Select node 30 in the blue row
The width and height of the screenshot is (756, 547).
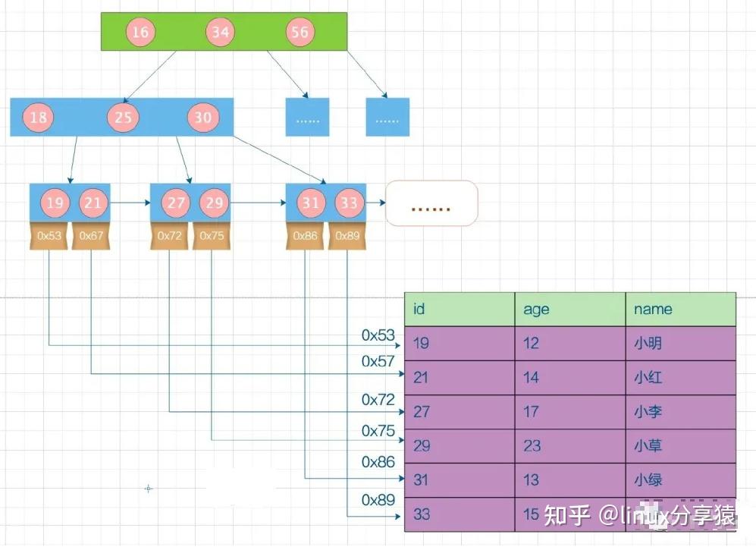click(x=202, y=118)
